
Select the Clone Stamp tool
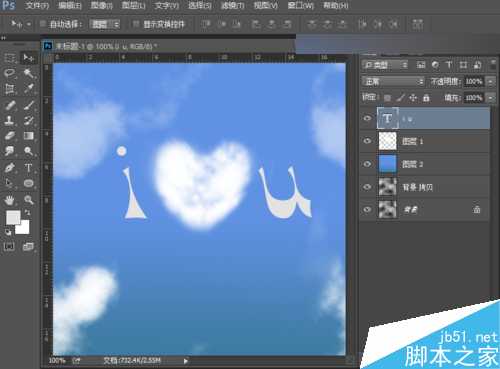pos(10,120)
